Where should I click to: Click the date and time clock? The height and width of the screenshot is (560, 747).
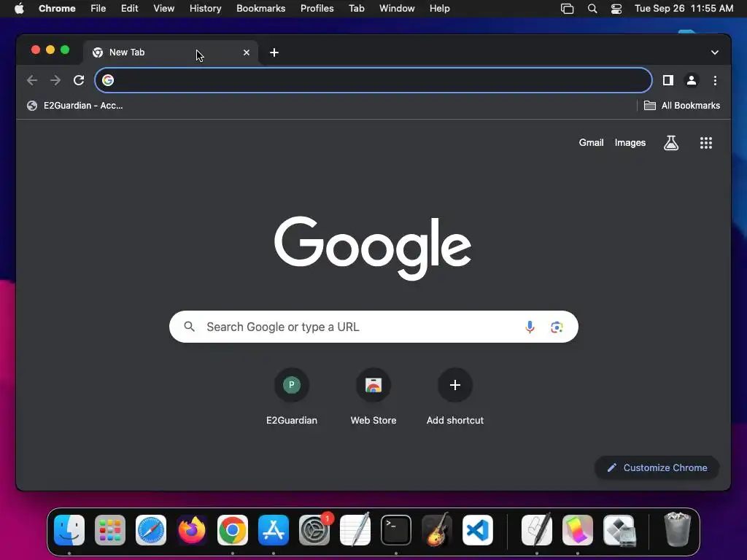(684, 9)
